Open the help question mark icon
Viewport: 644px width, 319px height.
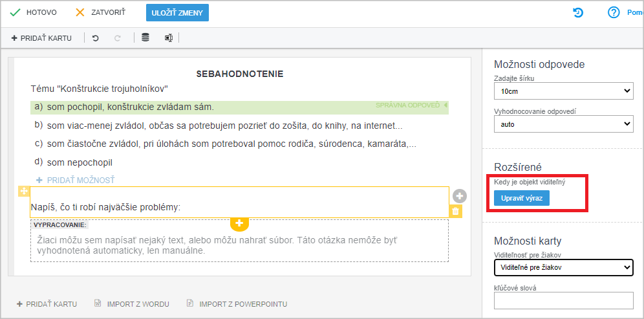click(614, 13)
